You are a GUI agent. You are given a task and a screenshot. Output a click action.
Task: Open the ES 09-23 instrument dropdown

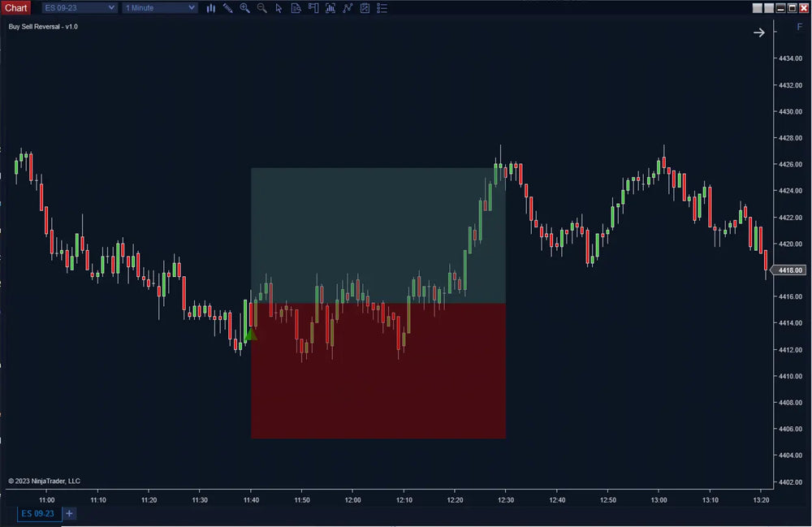pos(78,7)
